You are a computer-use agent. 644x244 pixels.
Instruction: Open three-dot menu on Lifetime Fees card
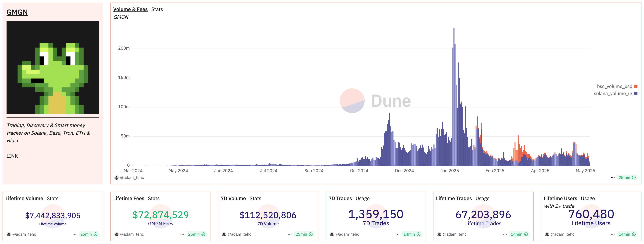[x=182, y=235]
